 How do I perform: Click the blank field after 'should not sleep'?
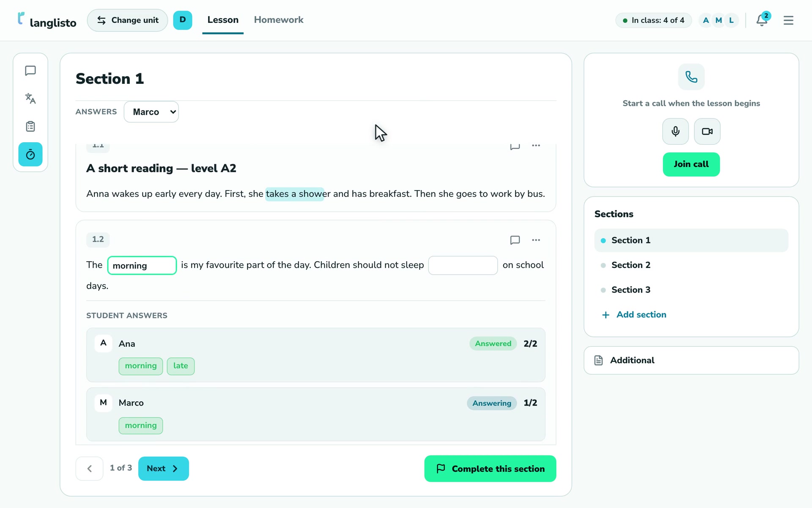463,265
